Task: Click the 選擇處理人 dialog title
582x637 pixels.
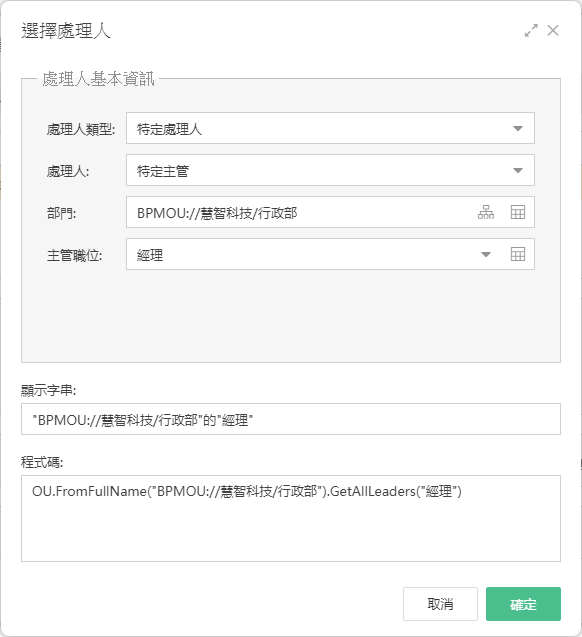Action: pyautogui.click(x=66, y=31)
